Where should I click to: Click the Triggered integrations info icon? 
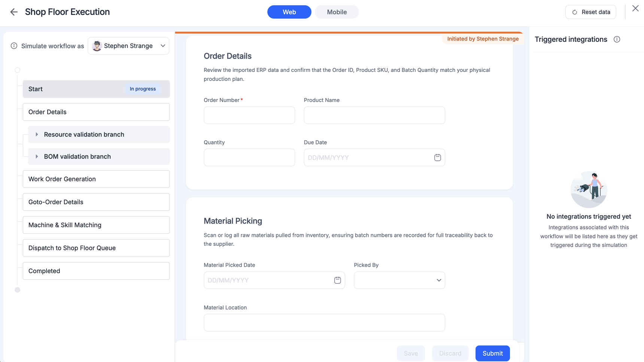617,39
